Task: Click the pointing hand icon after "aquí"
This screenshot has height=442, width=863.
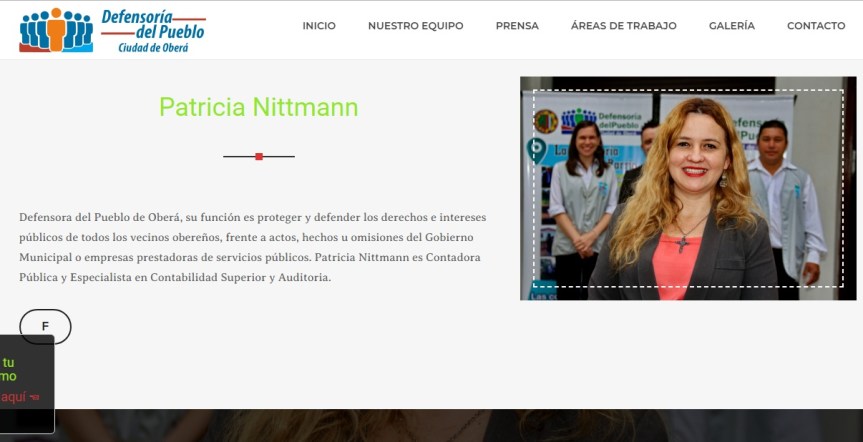Action: [x=34, y=397]
